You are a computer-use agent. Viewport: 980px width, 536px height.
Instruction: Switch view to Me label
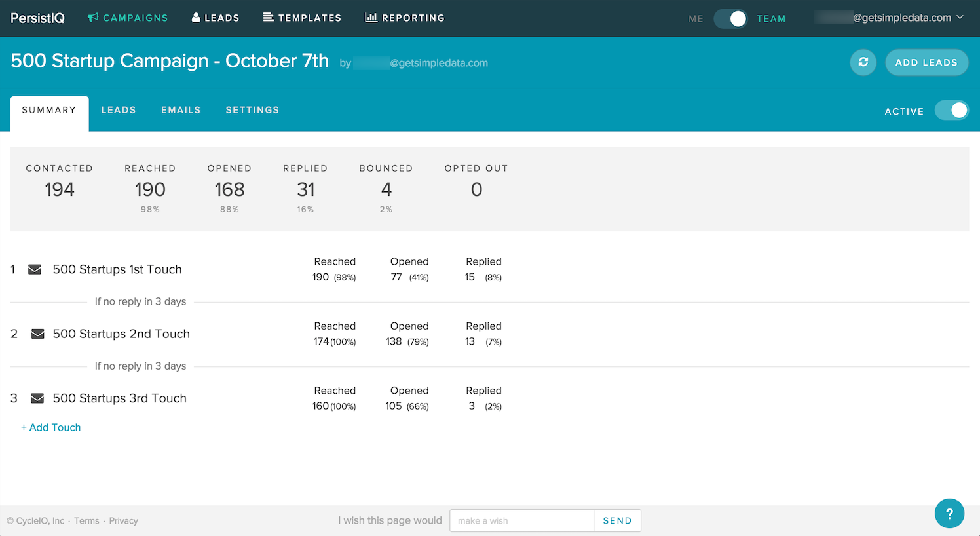(696, 19)
